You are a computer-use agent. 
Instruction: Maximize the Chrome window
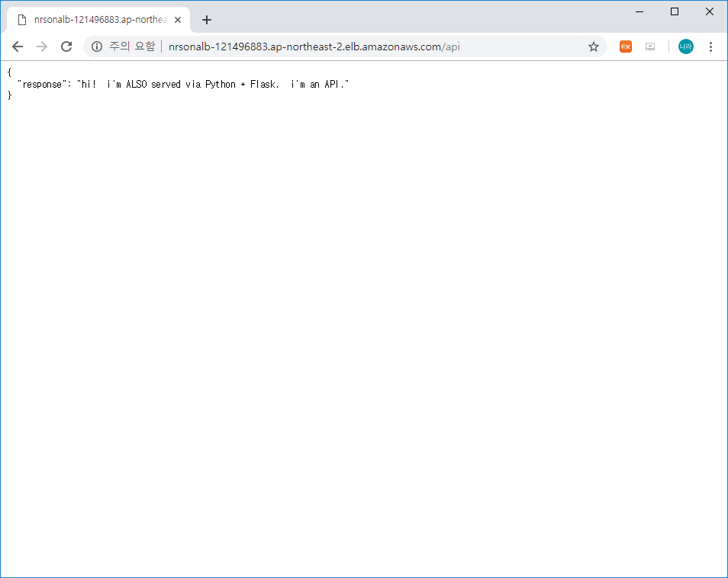point(675,11)
